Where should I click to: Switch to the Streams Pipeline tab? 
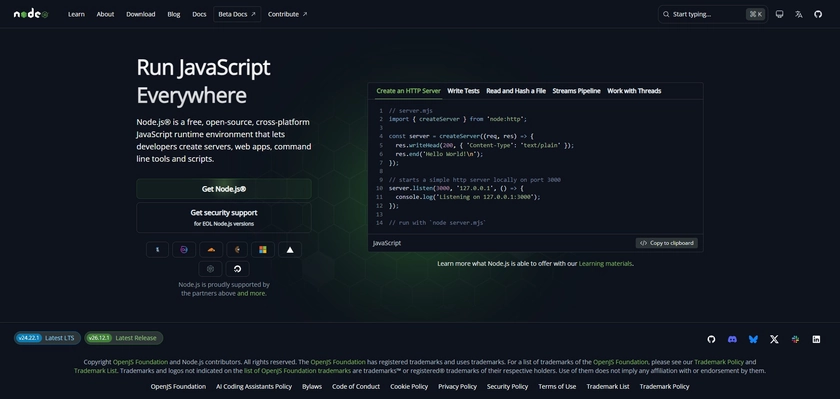pos(576,91)
